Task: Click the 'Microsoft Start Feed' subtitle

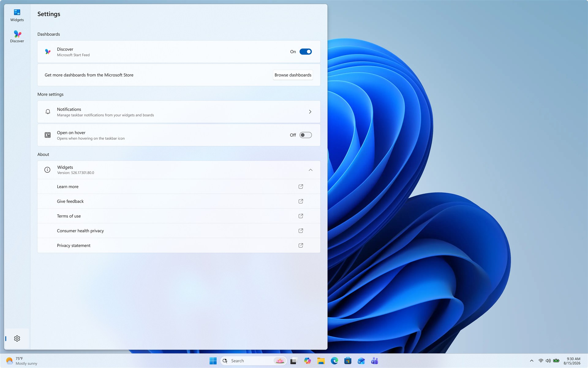Action: pyautogui.click(x=73, y=55)
